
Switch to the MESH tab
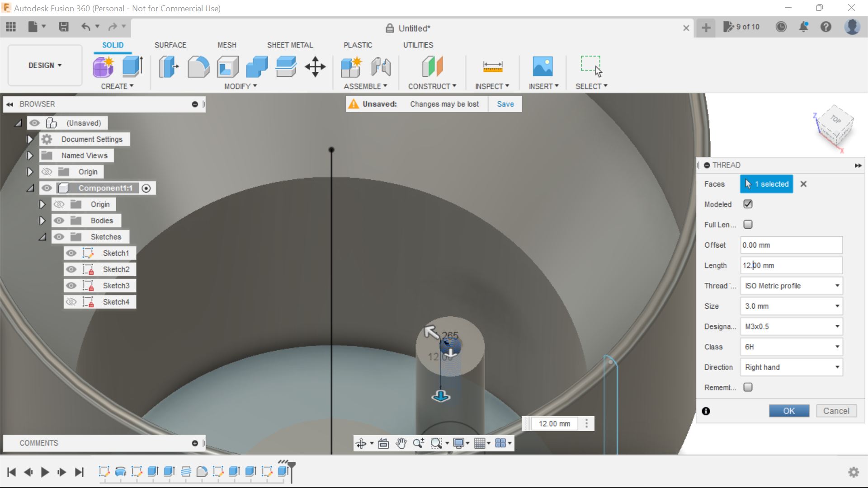pos(227,45)
